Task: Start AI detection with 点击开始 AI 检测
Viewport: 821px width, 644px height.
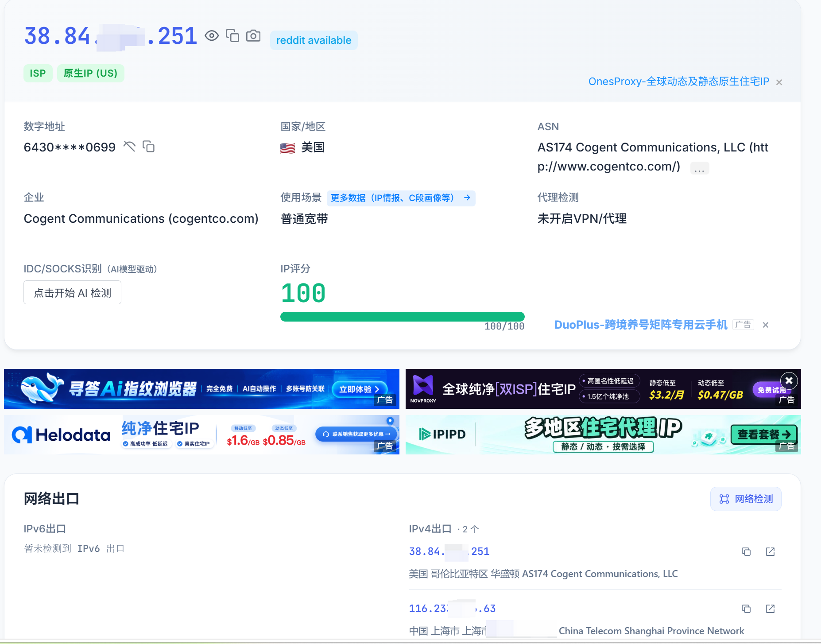Action: (72, 292)
